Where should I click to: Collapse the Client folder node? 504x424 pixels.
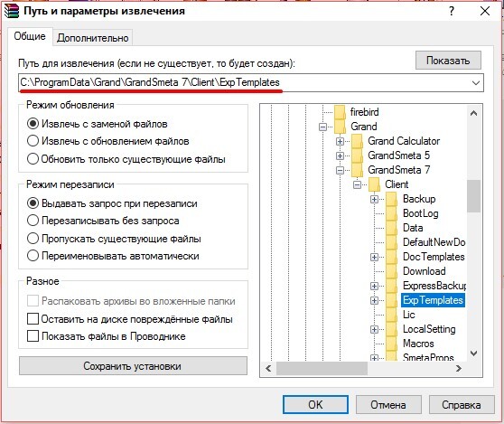[x=357, y=184]
